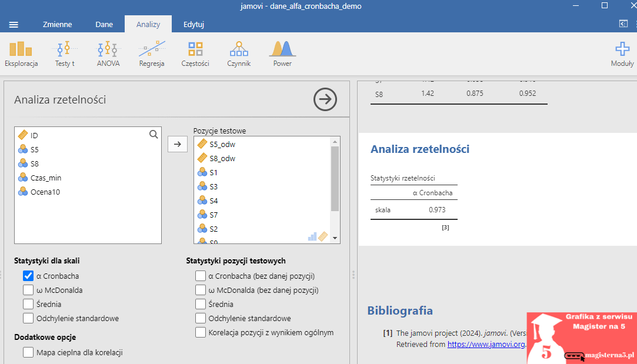
Task: Open the ANOVA analysis menu
Action: tap(108, 54)
